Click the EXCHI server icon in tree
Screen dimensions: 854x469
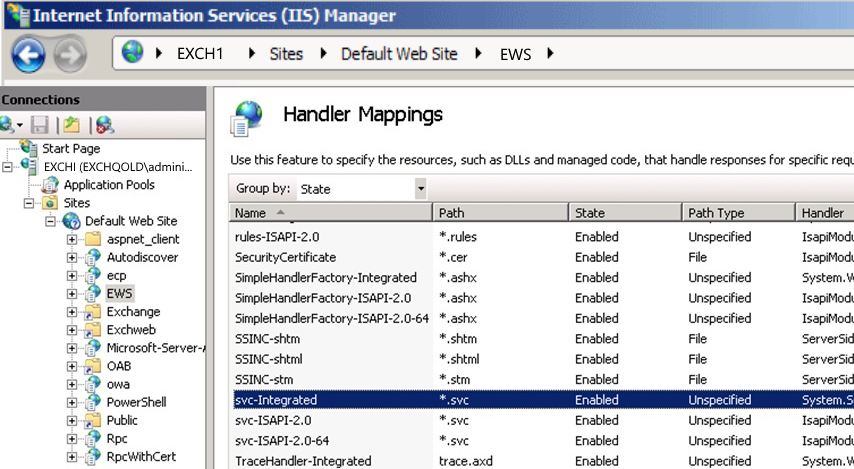click(29, 166)
